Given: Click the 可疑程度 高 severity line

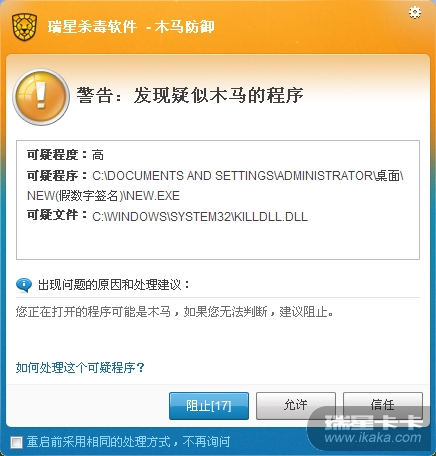Looking at the screenshot, I should [65, 155].
